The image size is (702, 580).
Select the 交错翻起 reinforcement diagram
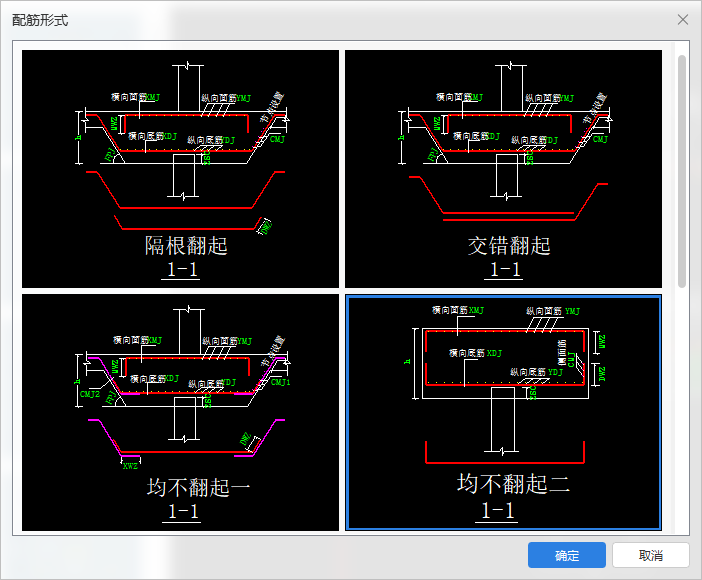click(x=503, y=169)
